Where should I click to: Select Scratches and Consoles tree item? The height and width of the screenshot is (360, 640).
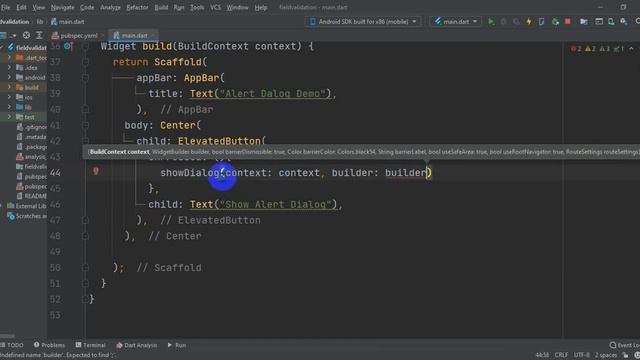27,216
